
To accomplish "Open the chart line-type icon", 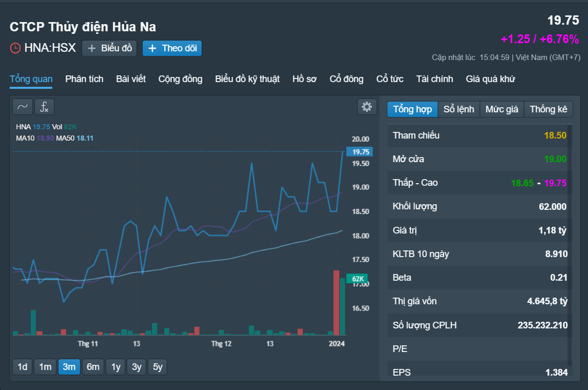I will tap(23, 107).
